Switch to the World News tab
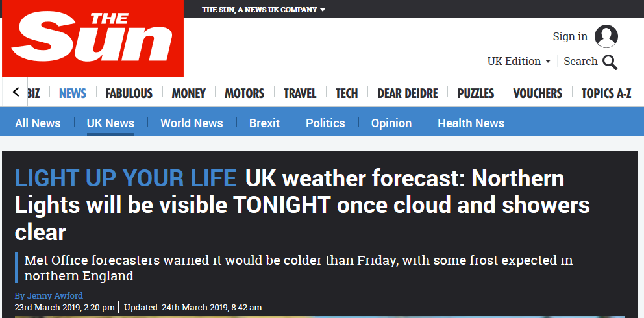644x318 pixels. [192, 123]
